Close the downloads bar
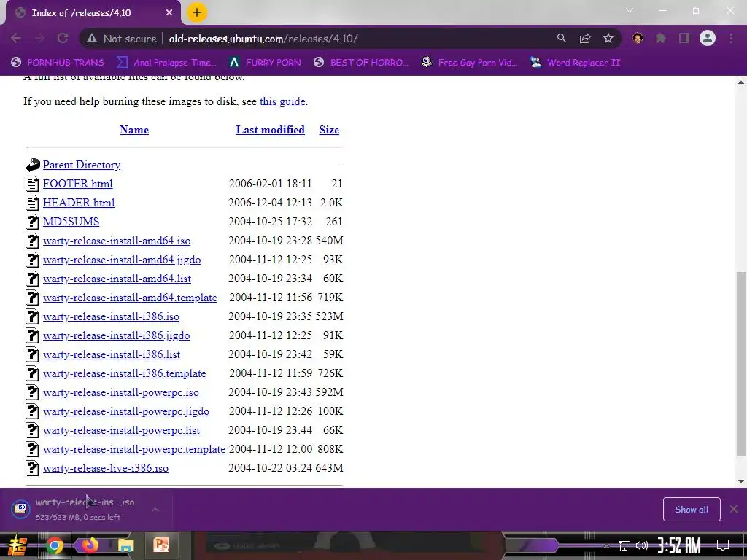This screenshot has width=747, height=560. click(734, 510)
